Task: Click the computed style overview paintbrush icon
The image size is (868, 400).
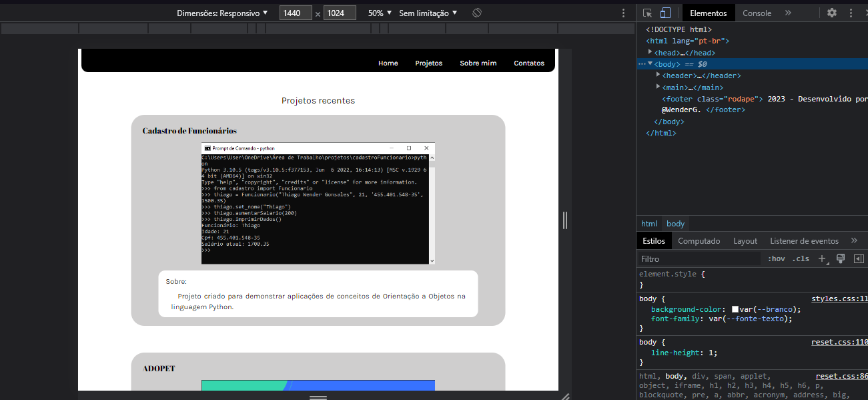Action: (840, 258)
